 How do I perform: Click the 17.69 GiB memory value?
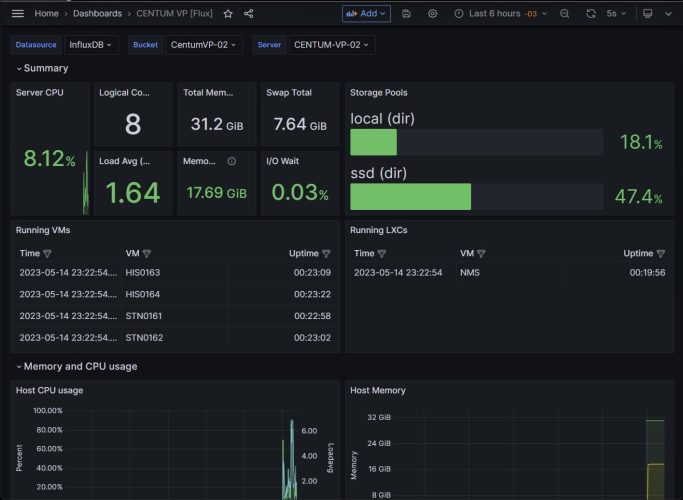coord(216,193)
